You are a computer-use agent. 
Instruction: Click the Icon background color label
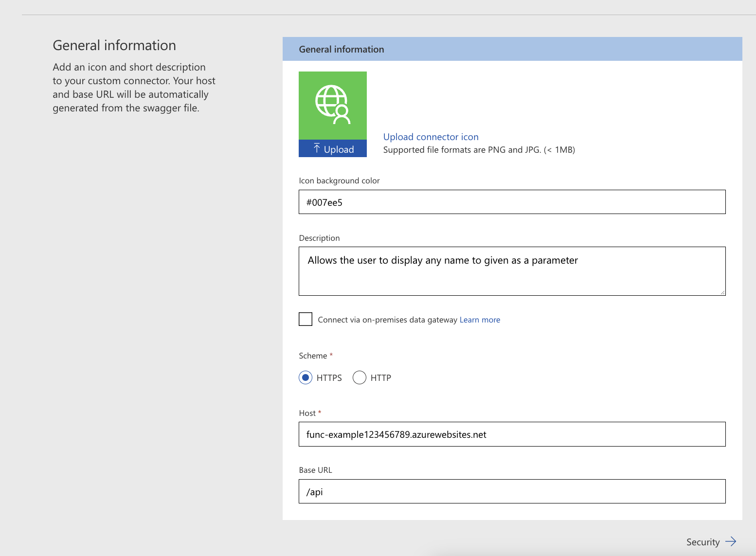[339, 180]
